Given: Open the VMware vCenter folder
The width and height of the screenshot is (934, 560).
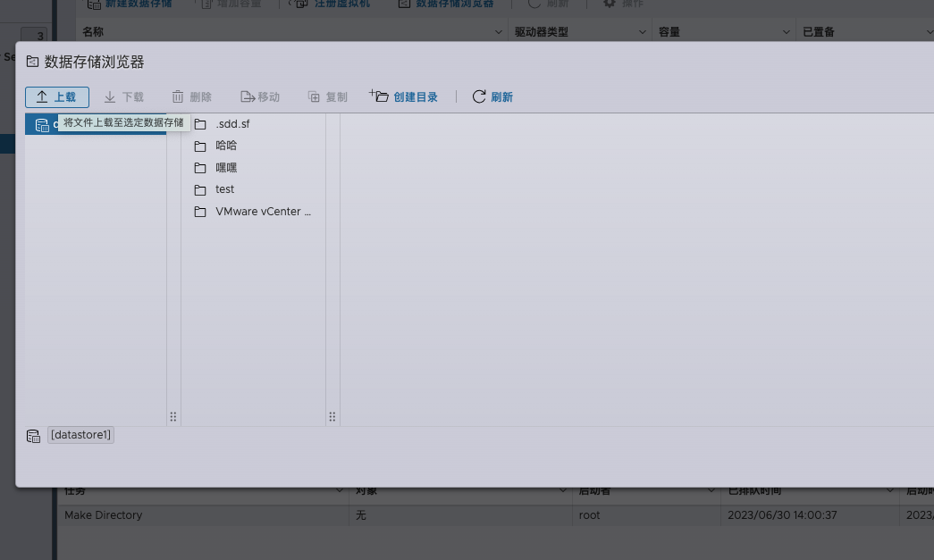Looking at the screenshot, I should 263,212.
